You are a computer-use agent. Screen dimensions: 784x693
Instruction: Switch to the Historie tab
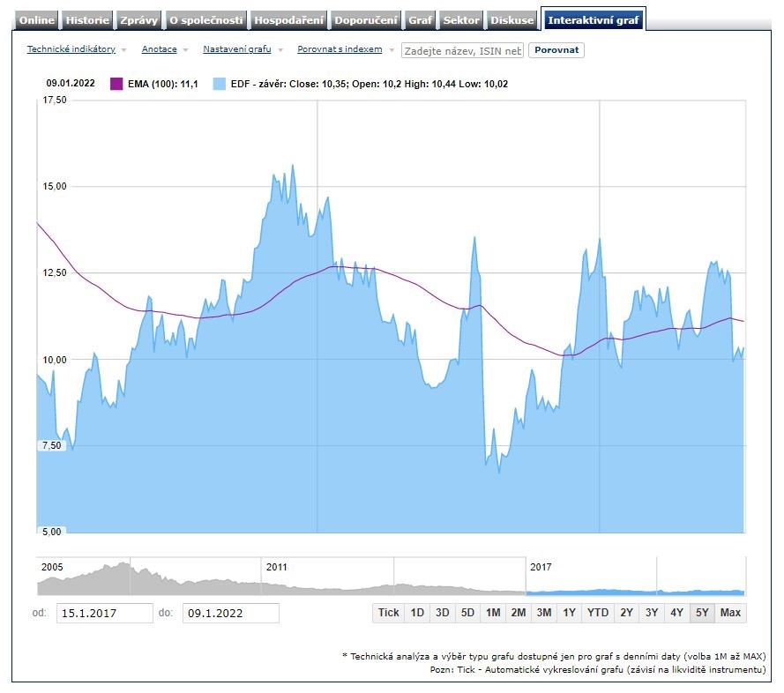[87, 20]
